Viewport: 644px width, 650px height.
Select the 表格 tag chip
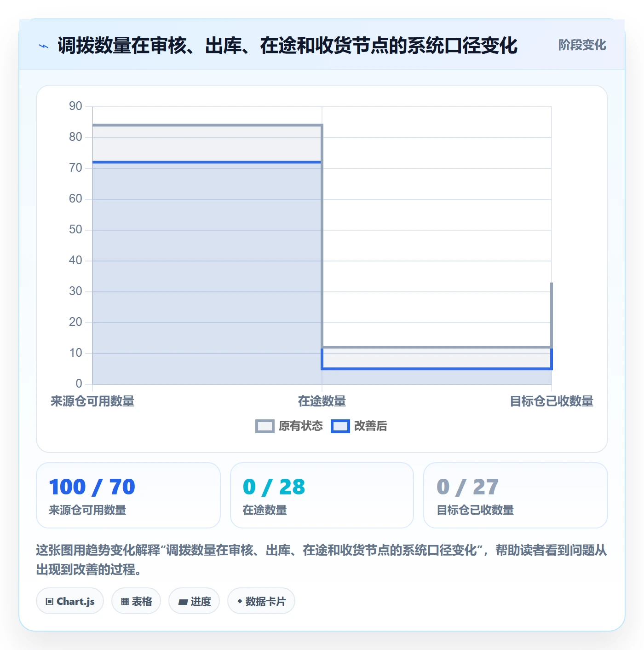coord(136,601)
